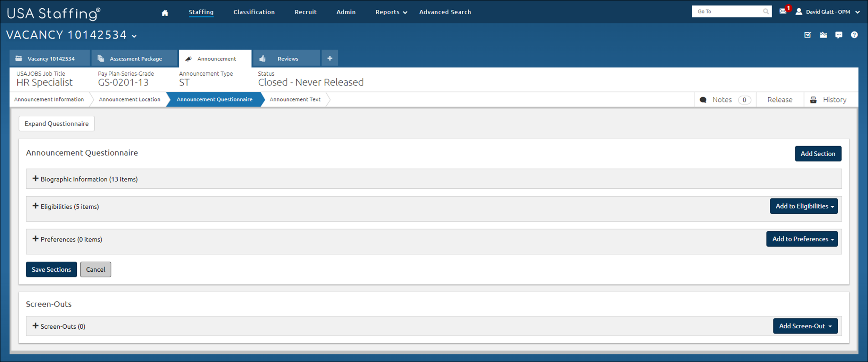This screenshot has height=362, width=868.
Task: Click the folder icon on Vacancy tab
Action: point(19,58)
